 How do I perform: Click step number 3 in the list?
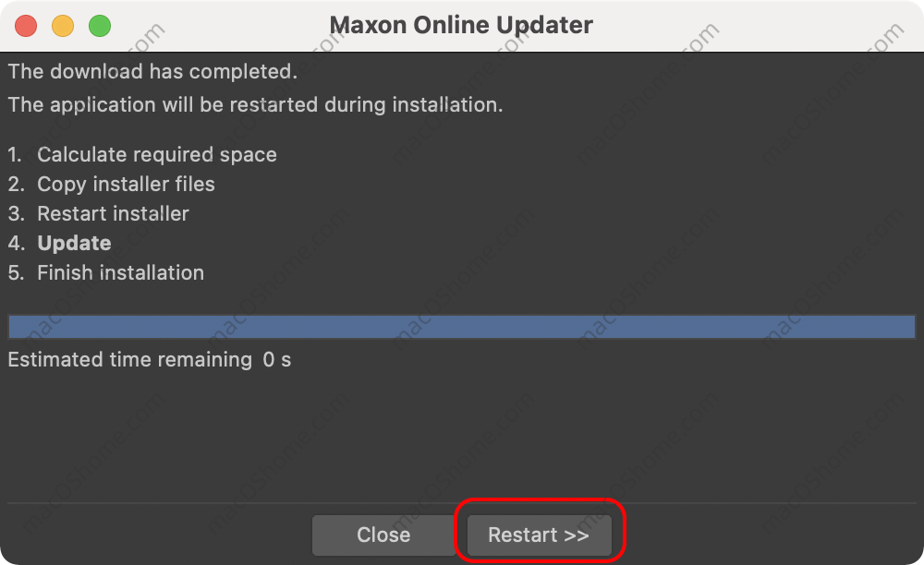pyautogui.click(x=17, y=213)
